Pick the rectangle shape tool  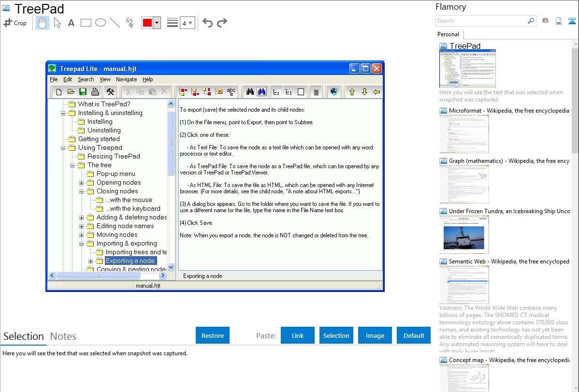click(x=86, y=23)
